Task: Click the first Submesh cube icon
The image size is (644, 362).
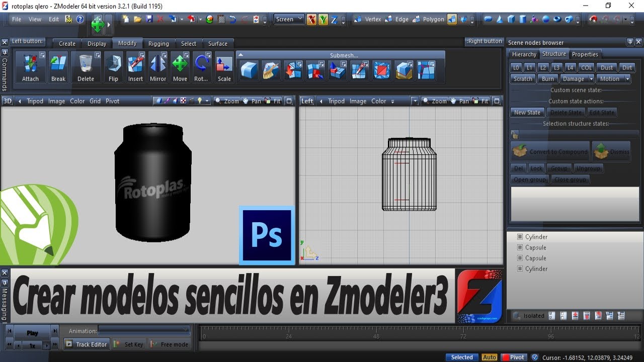Action: [249, 70]
